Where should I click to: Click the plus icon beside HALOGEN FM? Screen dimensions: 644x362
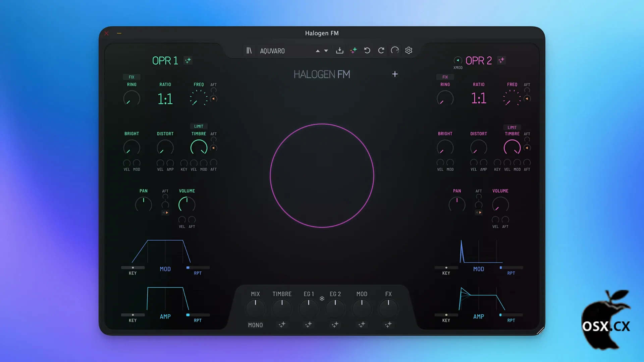pyautogui.click(x=395, y=74)
